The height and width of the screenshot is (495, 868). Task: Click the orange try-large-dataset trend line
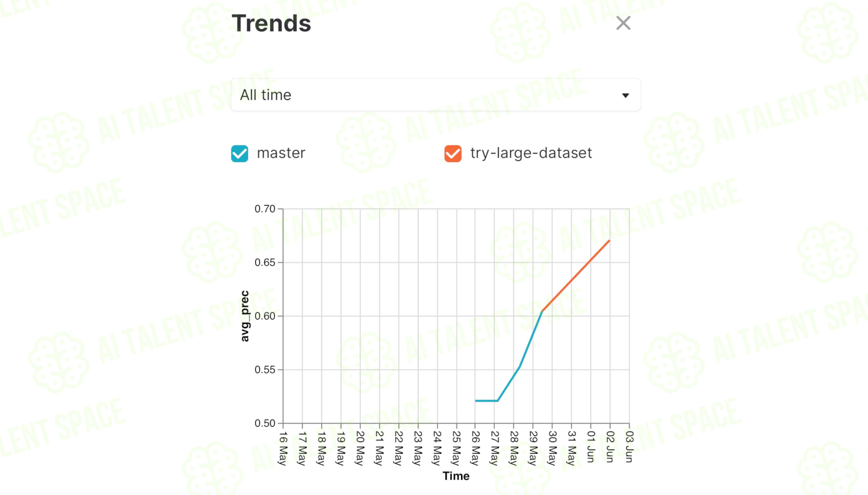pos(576,276)
